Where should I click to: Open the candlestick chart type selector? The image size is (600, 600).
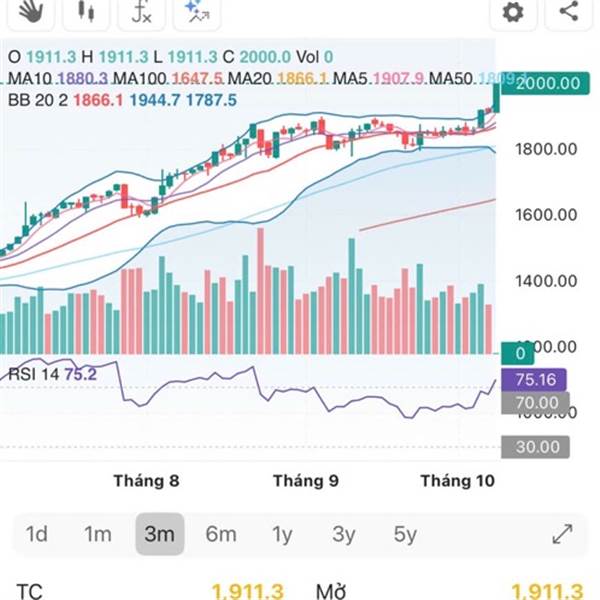click(x=86, y=11)
